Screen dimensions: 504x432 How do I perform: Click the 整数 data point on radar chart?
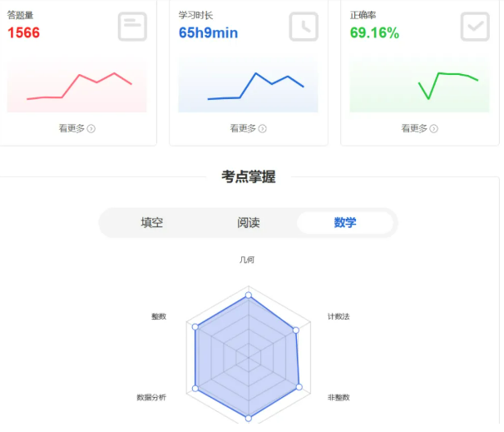point(195,327)
